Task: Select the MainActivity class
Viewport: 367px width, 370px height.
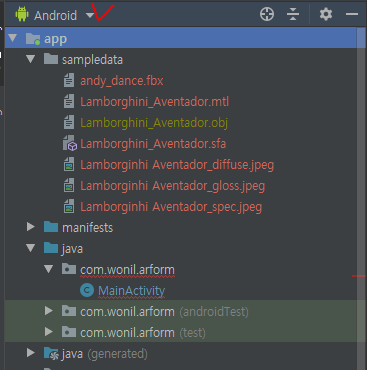Action: tap(131, 291)
